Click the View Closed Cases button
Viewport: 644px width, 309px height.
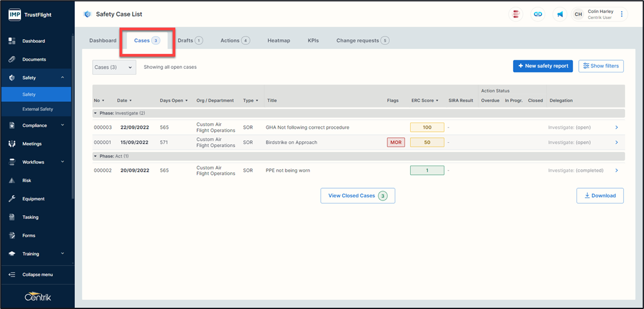click(x=357, y=196)
